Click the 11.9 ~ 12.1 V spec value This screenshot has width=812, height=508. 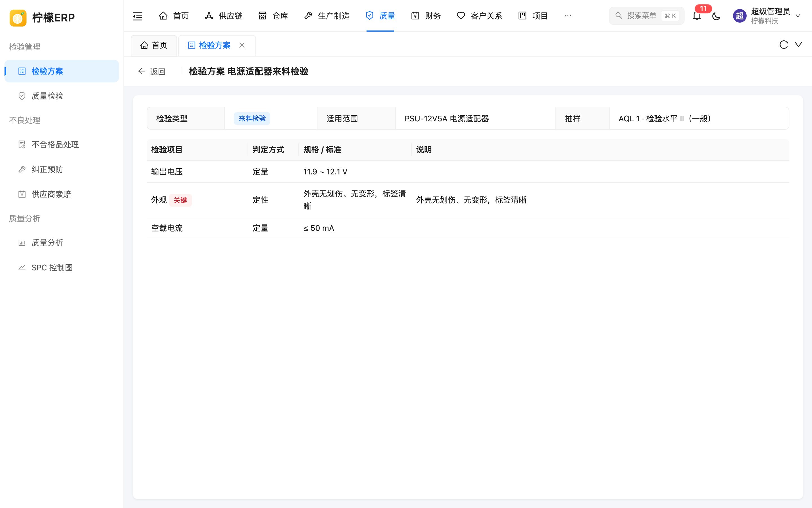click(x=325, y=172)
